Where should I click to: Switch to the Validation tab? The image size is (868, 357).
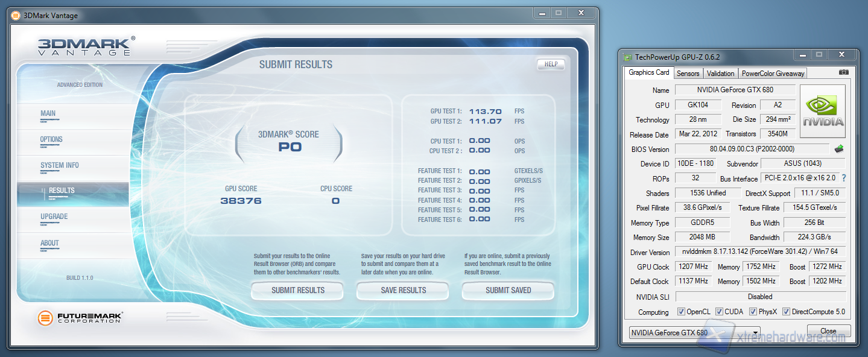(720, 74)
